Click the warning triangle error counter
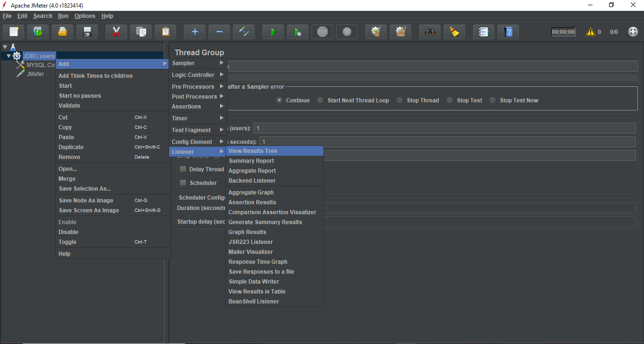 tap(590, 32)
